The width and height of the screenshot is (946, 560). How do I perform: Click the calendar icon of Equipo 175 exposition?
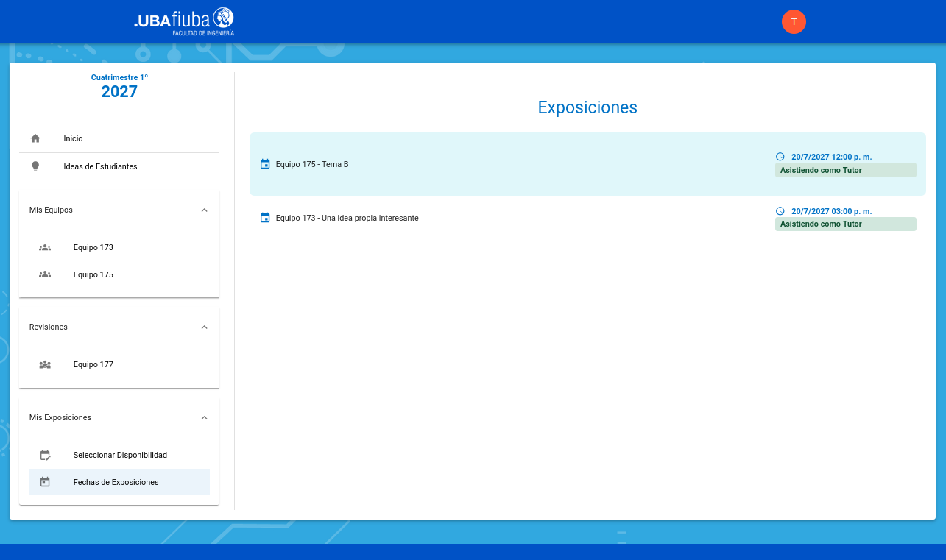265,164
